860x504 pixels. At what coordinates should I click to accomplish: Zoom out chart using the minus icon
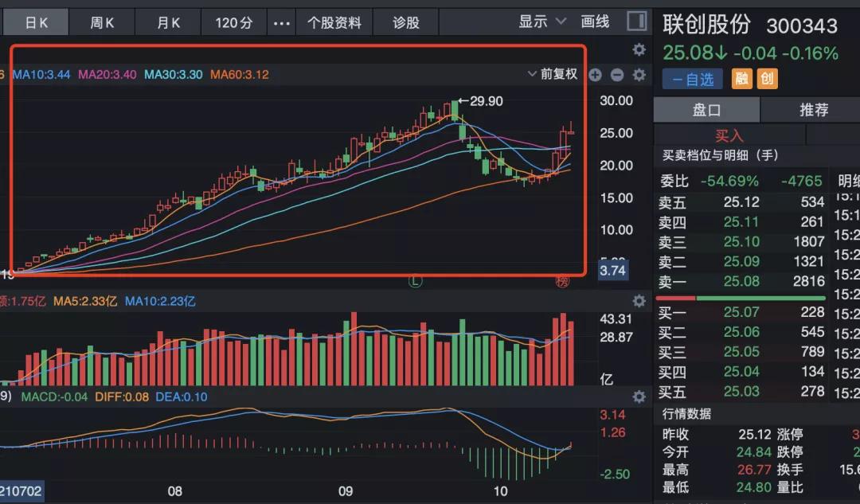point(616,76)
